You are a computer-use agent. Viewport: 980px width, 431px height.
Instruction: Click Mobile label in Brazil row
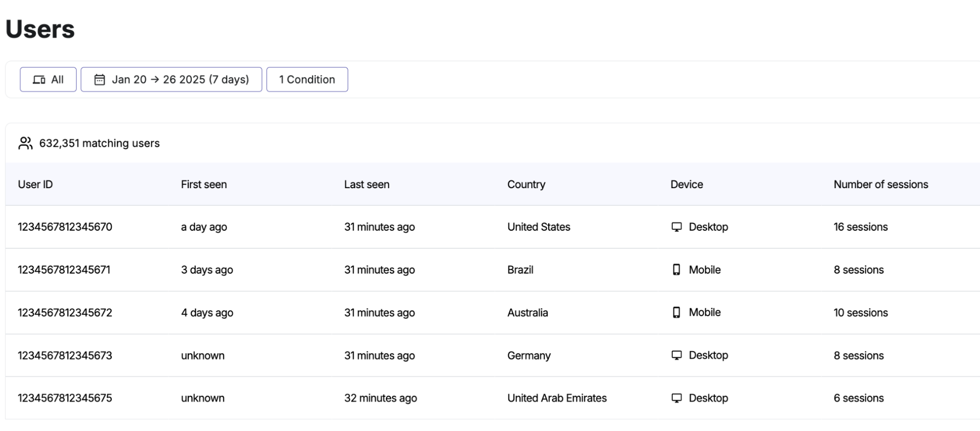point(705,270)
